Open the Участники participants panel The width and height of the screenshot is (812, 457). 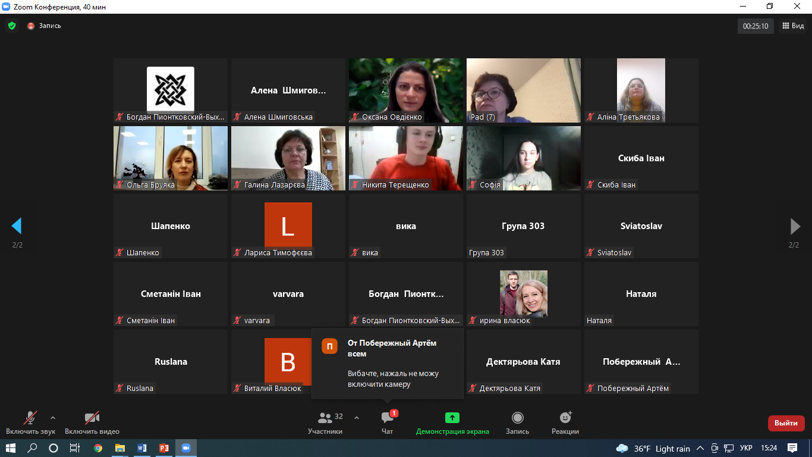325,422
